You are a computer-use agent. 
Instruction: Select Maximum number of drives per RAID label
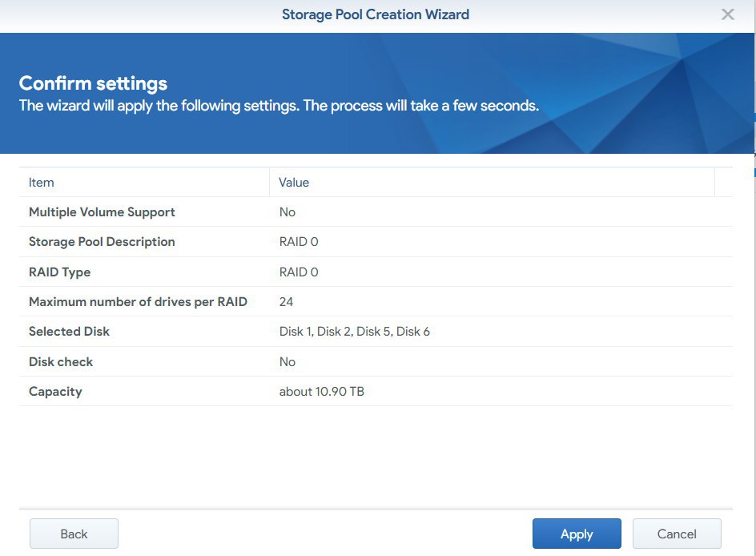138,302
